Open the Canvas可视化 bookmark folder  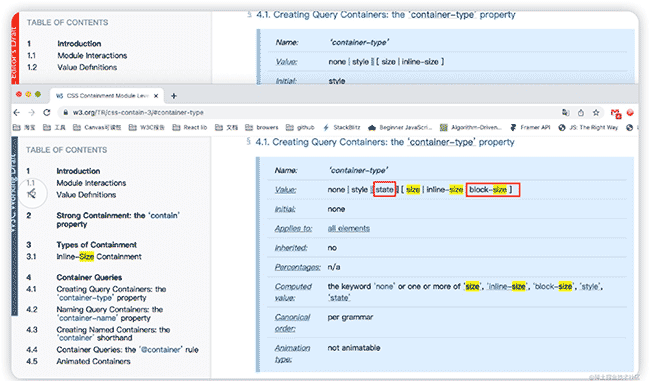[97, 127]
